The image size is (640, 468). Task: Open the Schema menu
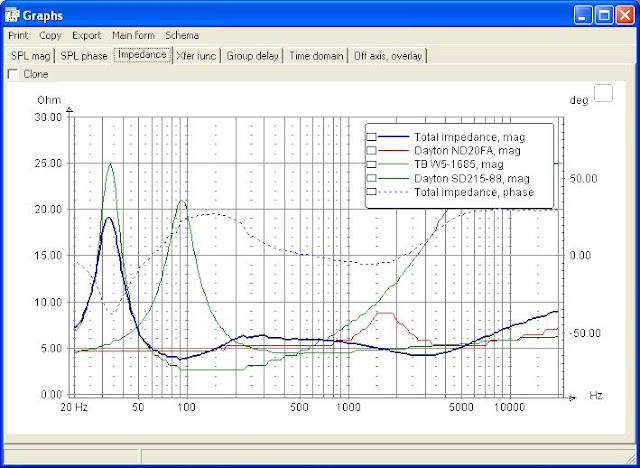point(182,35)
